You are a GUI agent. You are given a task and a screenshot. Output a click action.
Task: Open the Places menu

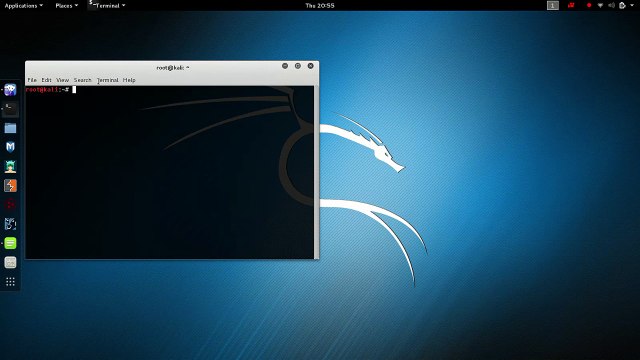point(67,5)
